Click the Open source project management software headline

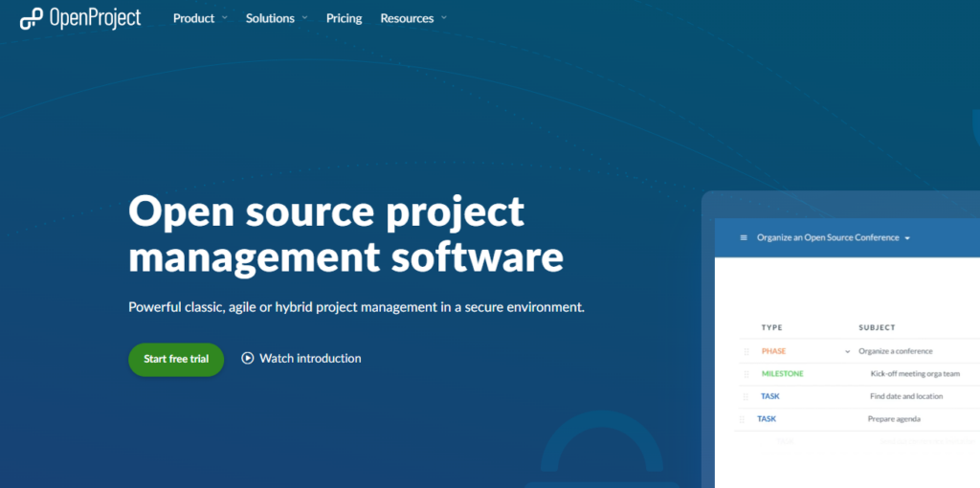coord(345,233)
